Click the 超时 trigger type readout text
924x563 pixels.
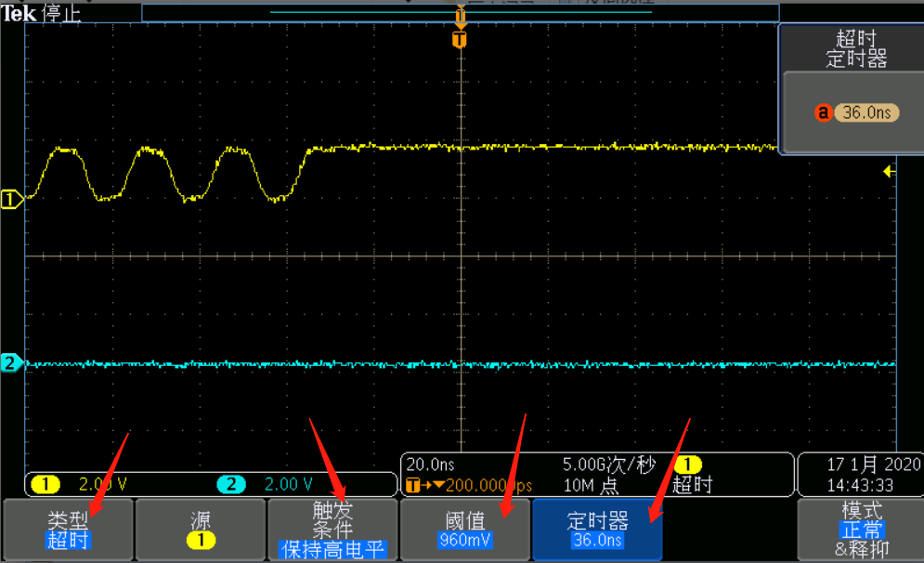(x=693, y=485)
